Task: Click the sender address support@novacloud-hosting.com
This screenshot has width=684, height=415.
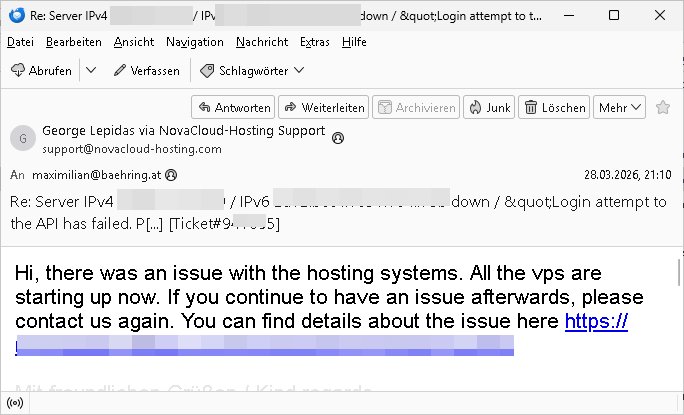Action: coord(131,149)
